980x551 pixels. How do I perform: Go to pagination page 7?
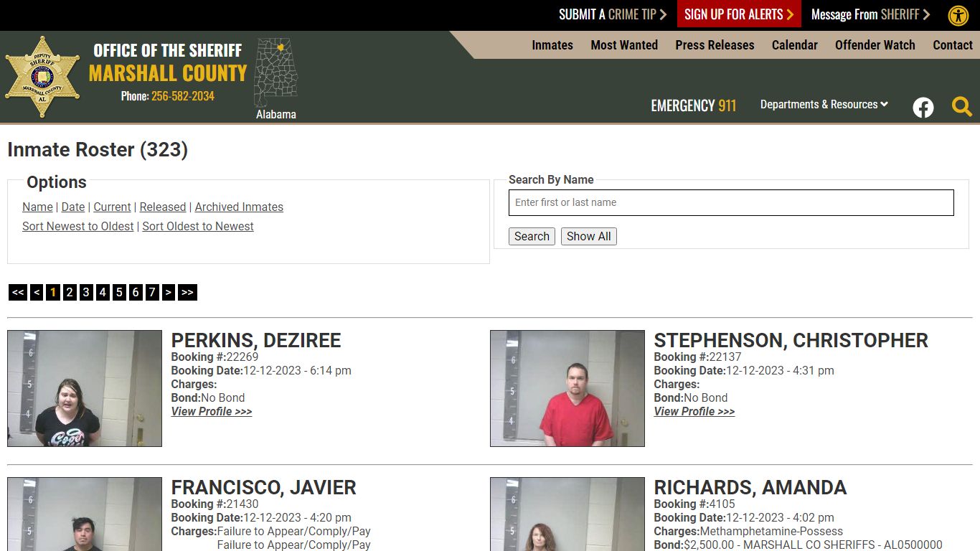click(x=152, y=292)
